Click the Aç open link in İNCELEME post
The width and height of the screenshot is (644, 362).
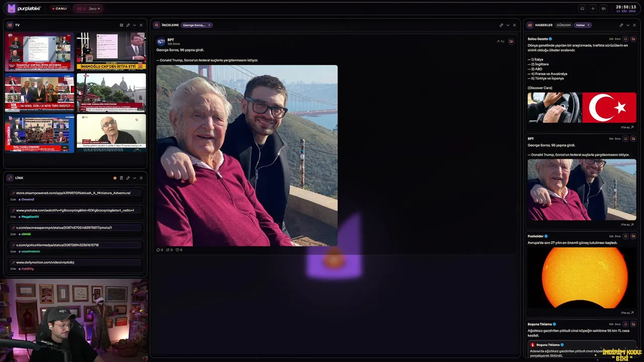tap(501, 42)
